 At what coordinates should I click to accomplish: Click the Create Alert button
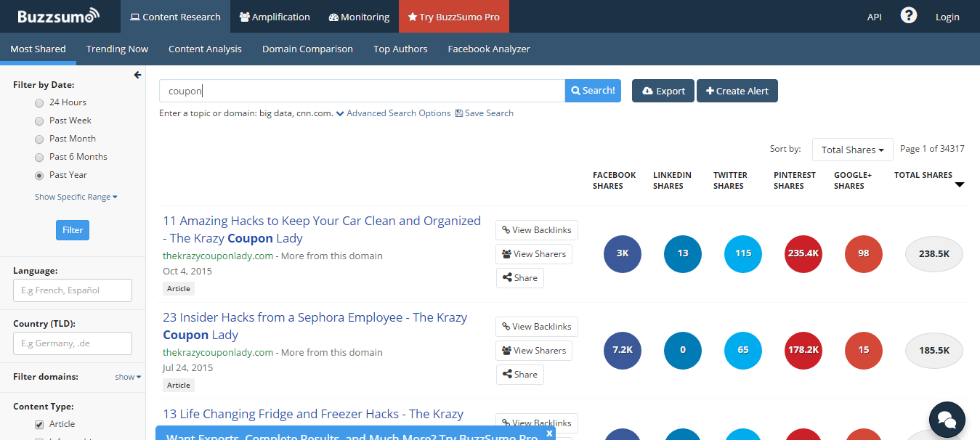coord(737,91)
